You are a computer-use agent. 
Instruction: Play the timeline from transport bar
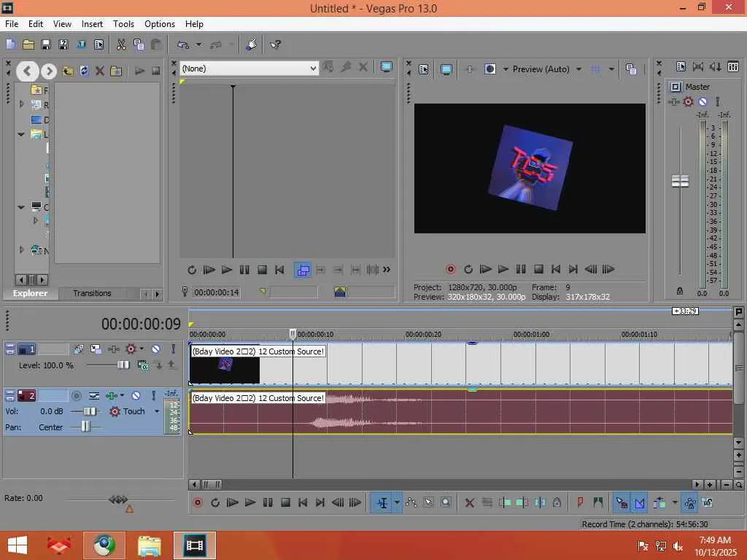[x=250, y=502]
